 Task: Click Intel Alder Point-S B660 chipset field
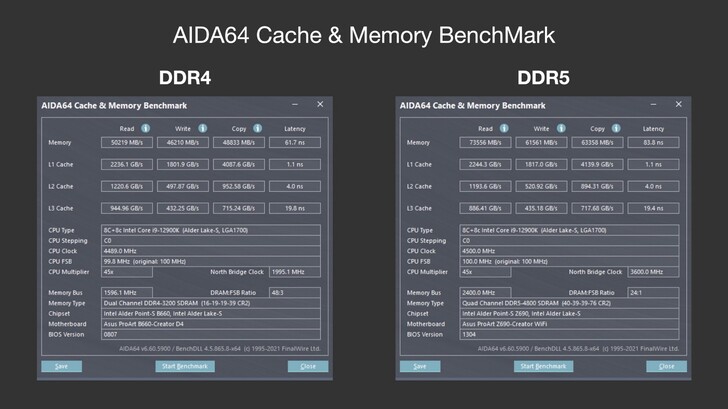click(211, 313)
